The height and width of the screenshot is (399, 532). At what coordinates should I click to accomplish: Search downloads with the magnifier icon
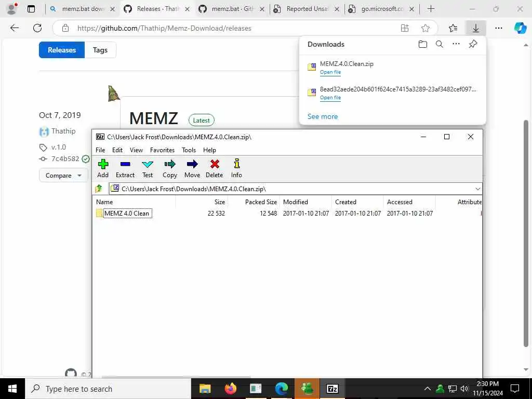coord(440,44)
